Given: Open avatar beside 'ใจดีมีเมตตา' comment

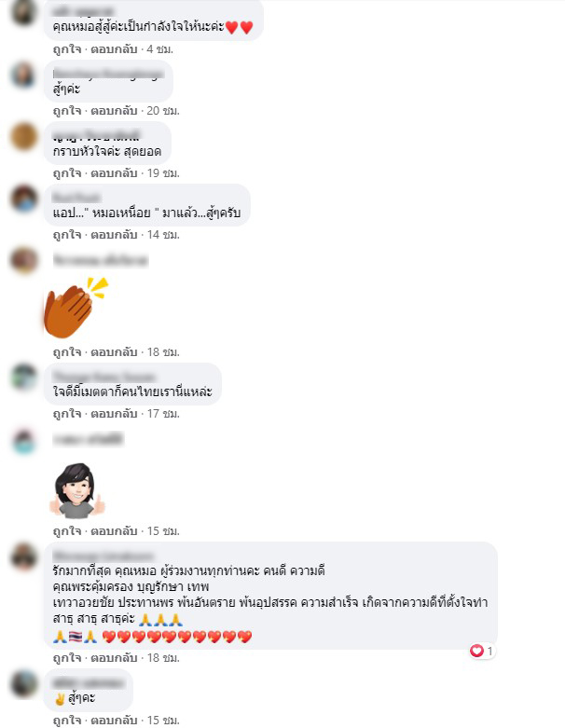Looking at the screenshot, I should (x=23, y=377).
